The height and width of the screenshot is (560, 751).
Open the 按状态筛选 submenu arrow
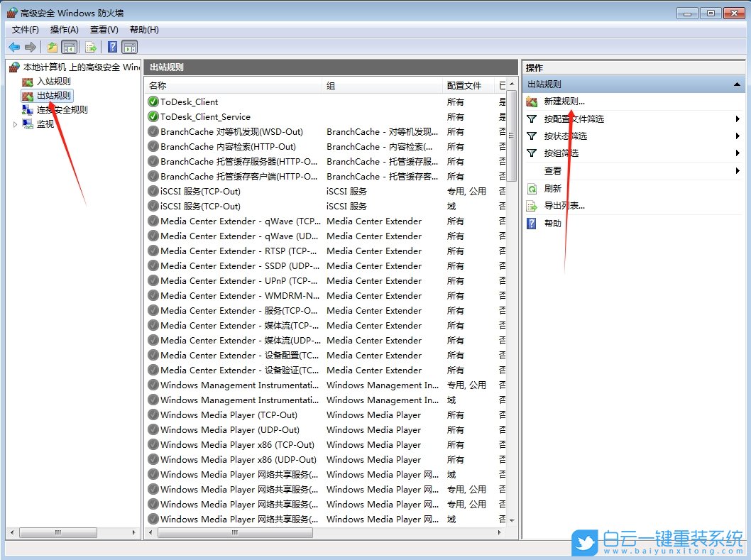tap(738, 136)
